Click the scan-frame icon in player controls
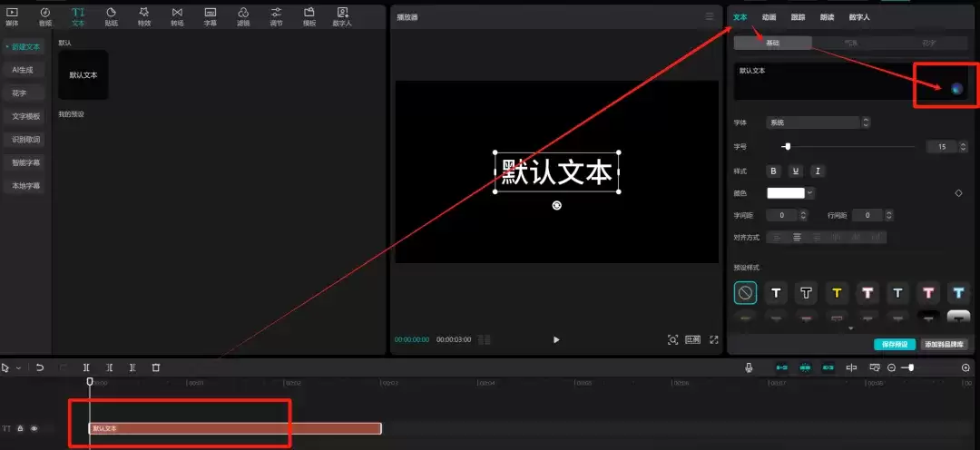The height and width of the screenshot is (450, 980). click(x=672, y=339)
